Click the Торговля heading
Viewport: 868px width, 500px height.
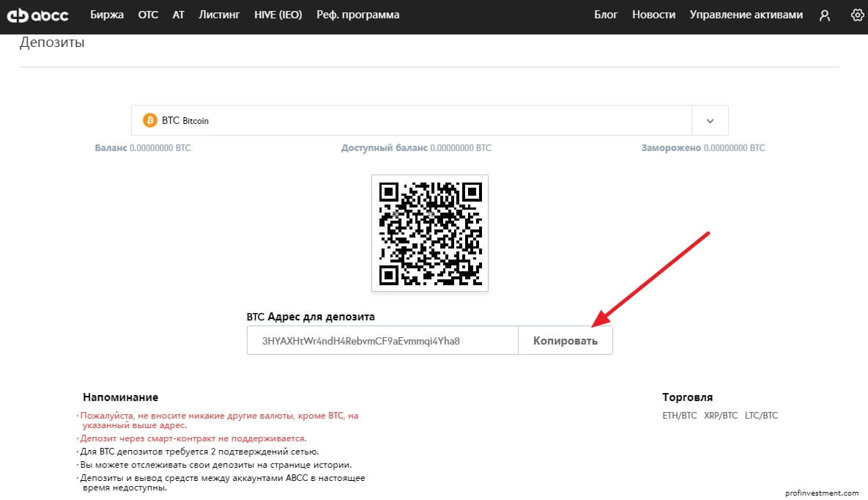point(688,397)
